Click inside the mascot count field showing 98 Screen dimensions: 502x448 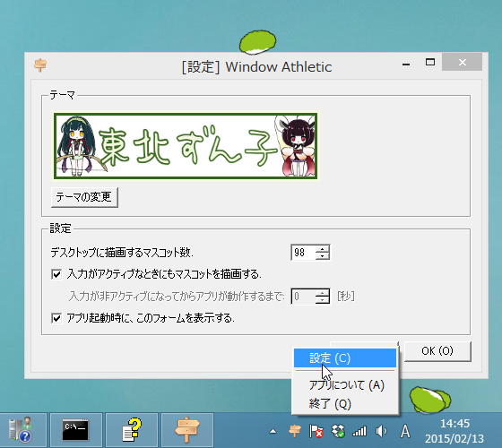303,252
